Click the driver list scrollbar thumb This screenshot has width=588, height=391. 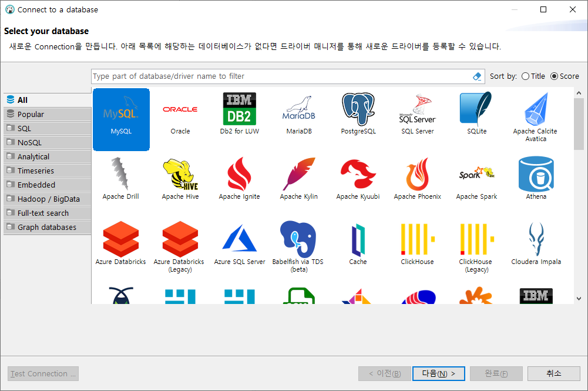click(579, 124)
